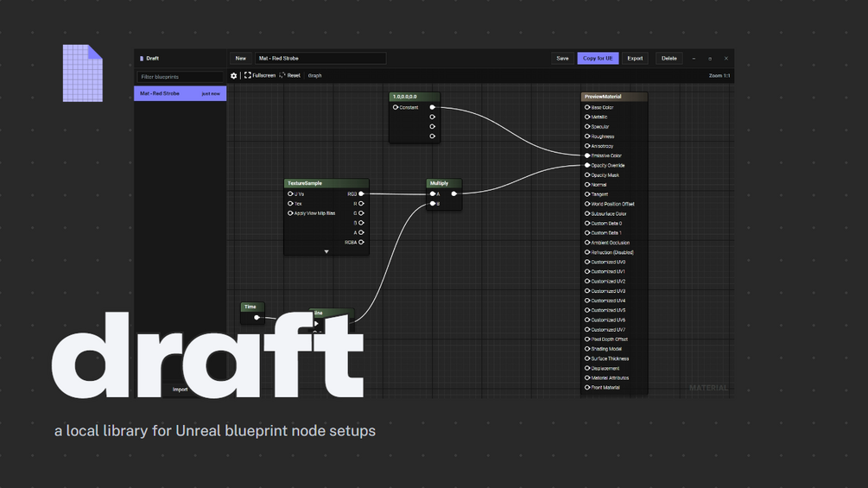Screen dimensions: 868x488
Task: Click the Material Attributes pin
Action: pos(587,378)
